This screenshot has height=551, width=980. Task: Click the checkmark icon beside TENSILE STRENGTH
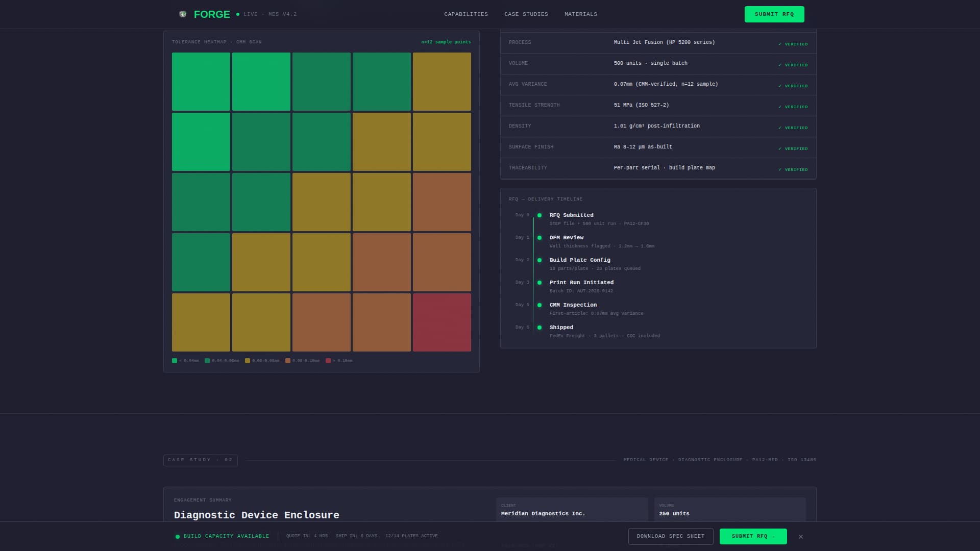click(x=780, y=107)
